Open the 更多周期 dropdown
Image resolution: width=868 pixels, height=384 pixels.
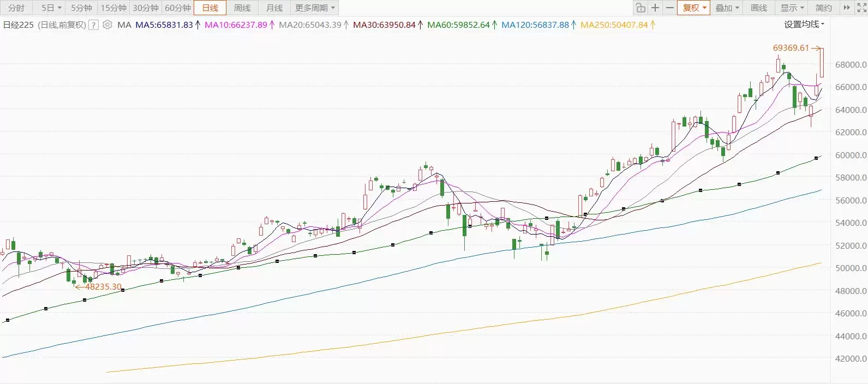click(x=315, y=8)
